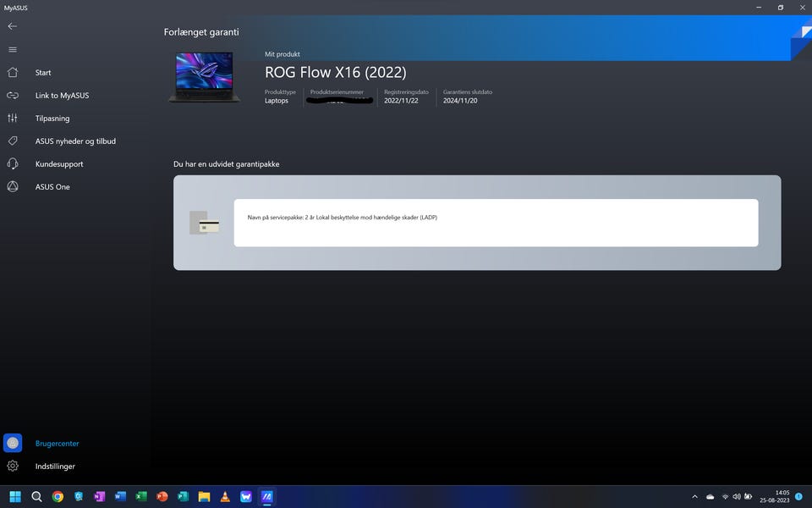Click the Brugercenter label in sidebar
Screen dimensions: 812x508
[58, 444]
